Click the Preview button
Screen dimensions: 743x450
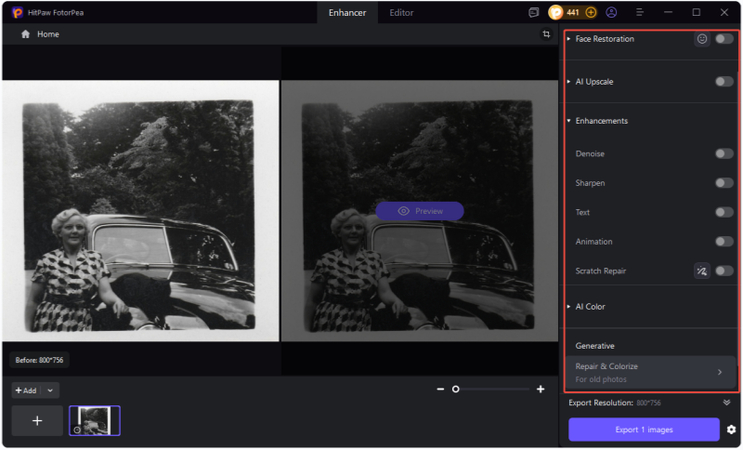click(419, 211)
